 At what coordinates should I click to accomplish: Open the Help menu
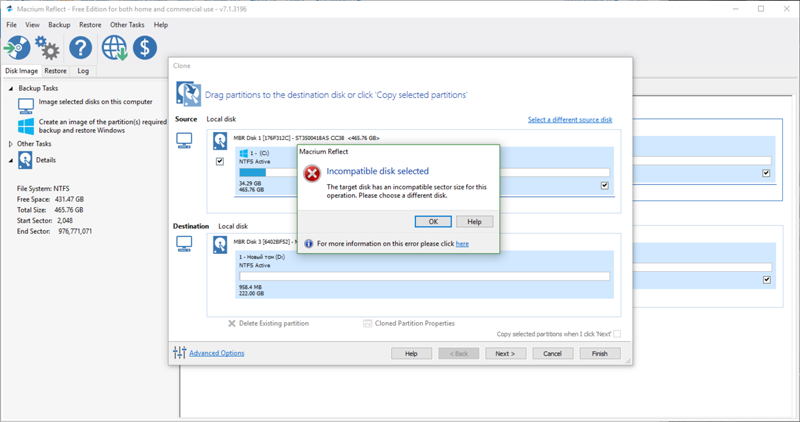pos(161,24)
